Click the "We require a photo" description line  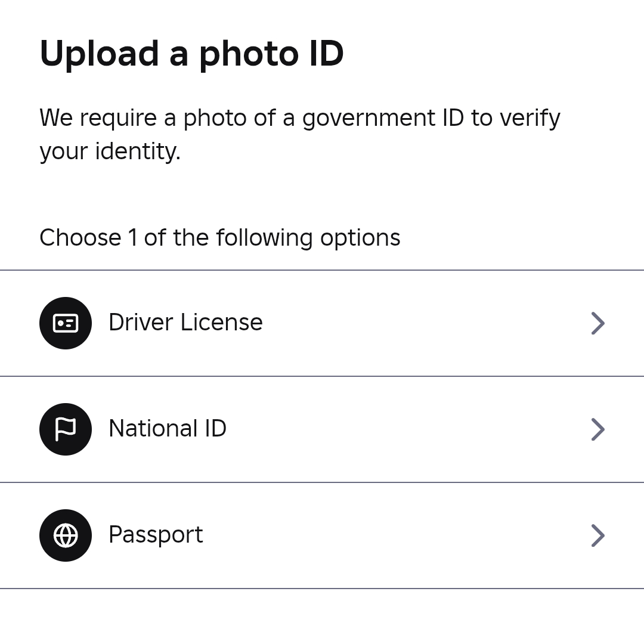(x=299, y=118)
